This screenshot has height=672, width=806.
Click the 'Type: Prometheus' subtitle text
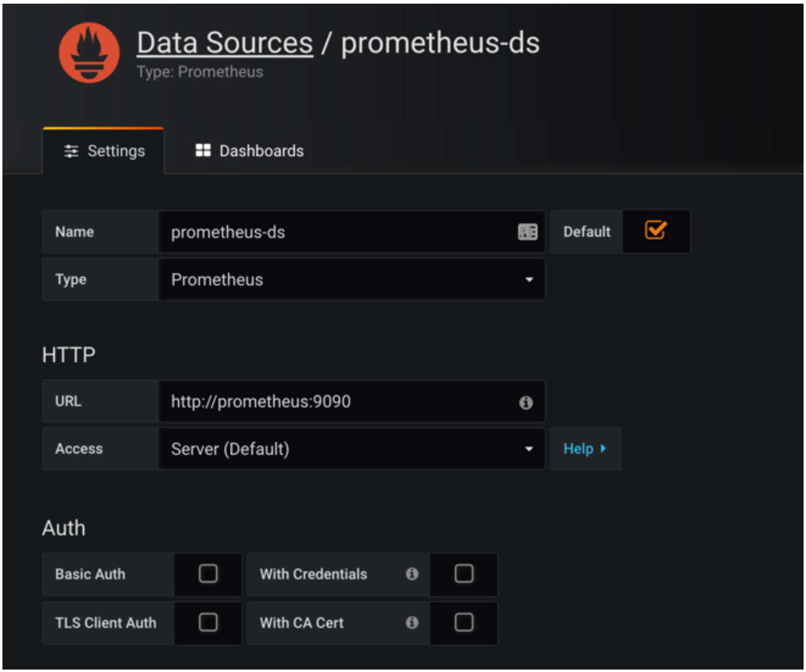click(x=200, y=72)
